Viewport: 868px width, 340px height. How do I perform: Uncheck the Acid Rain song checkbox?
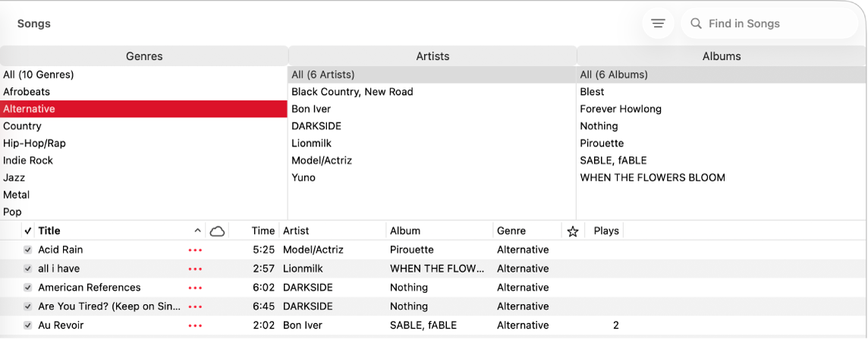[x=28, y=250]
